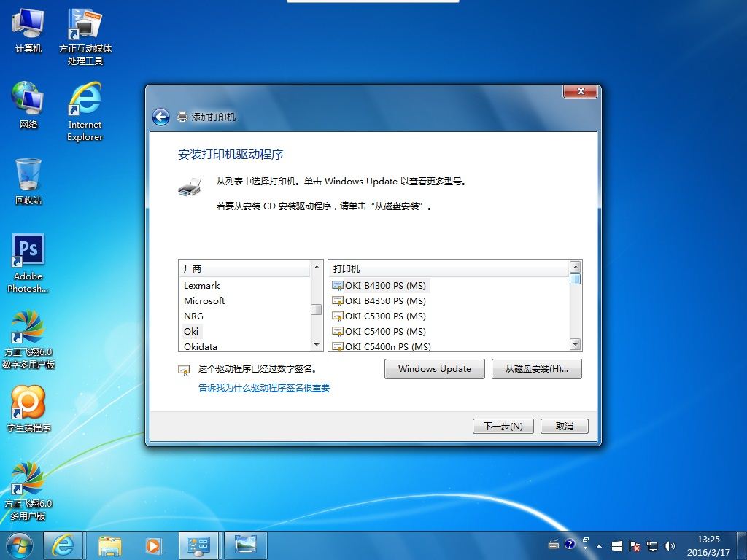Image resolution: width=747 pixels, height=560 pixels.
Task: Click the printer list scrollbar thumb
Action: tap(575, 279)
